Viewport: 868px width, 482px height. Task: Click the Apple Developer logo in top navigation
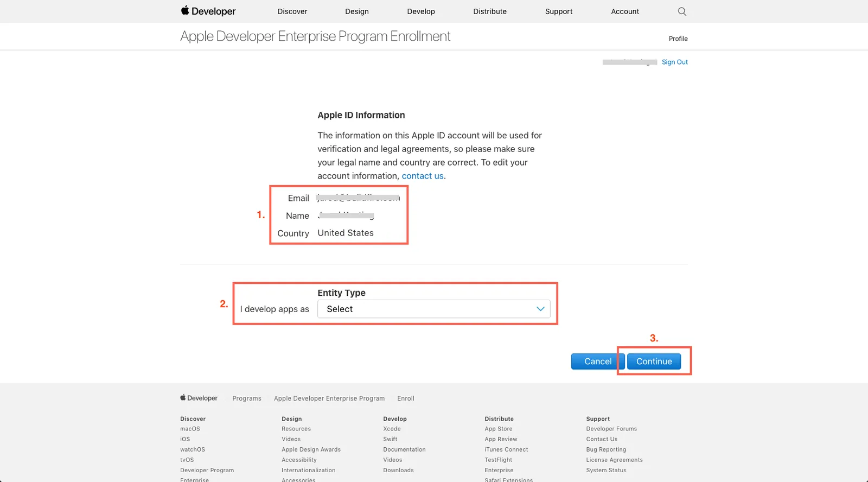[x=208, y=11]
